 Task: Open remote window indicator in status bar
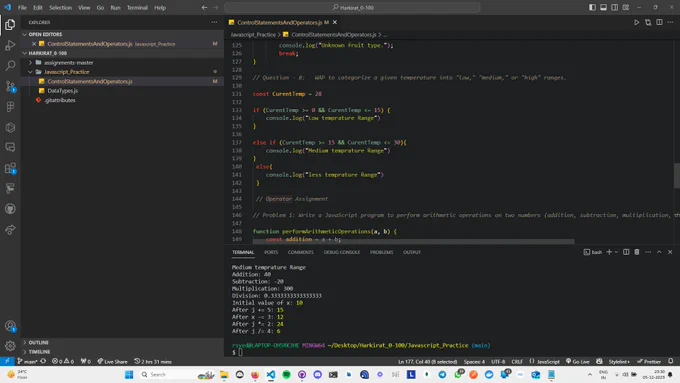[x=7, y=361]
